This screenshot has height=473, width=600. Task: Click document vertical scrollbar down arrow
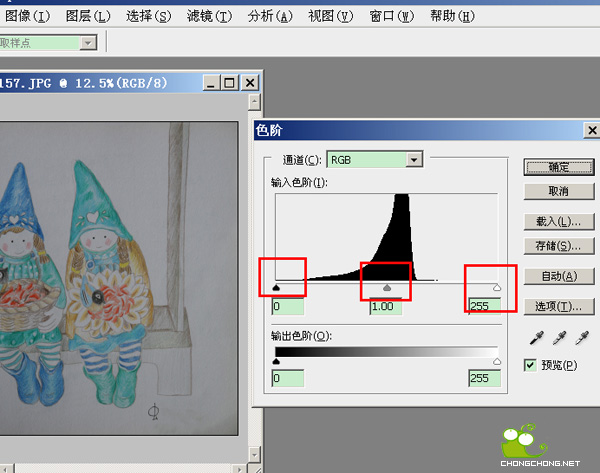coord(254,455)
